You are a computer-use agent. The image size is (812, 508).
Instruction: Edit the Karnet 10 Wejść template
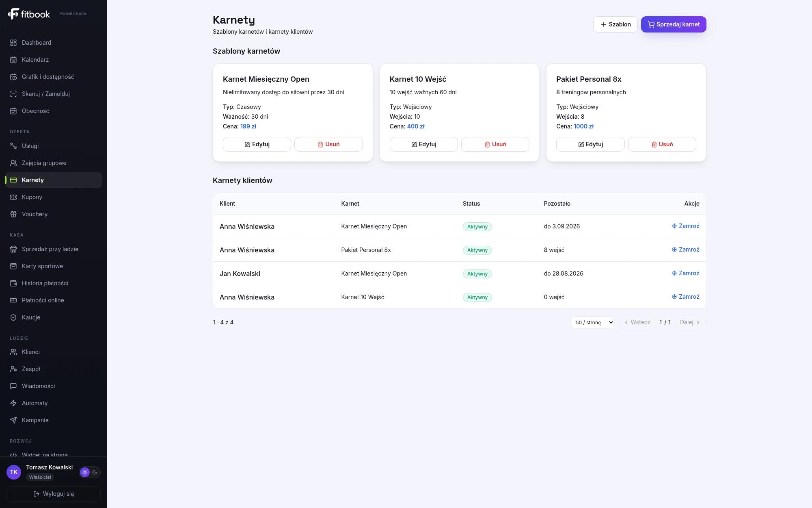(x=423, y=144)
